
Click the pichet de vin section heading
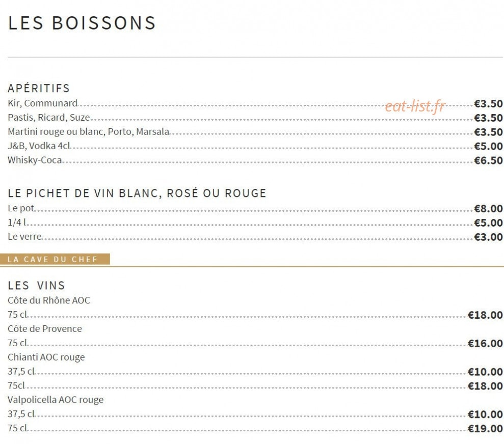point(137,193)
